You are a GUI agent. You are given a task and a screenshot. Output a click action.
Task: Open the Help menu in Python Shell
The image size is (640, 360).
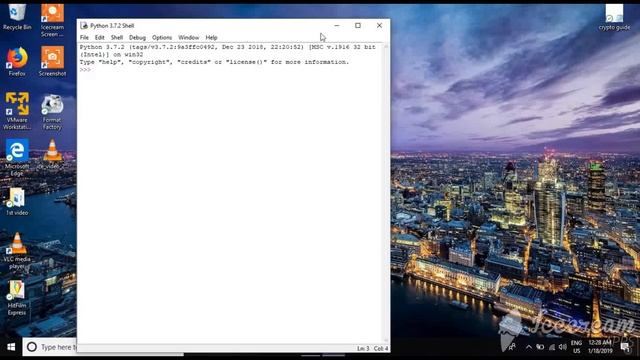pyautogui.click(x=211, y=38)
